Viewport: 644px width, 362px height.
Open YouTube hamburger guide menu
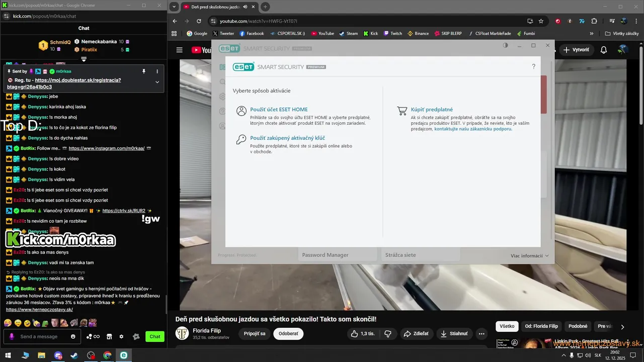click(x=179, y=50)
